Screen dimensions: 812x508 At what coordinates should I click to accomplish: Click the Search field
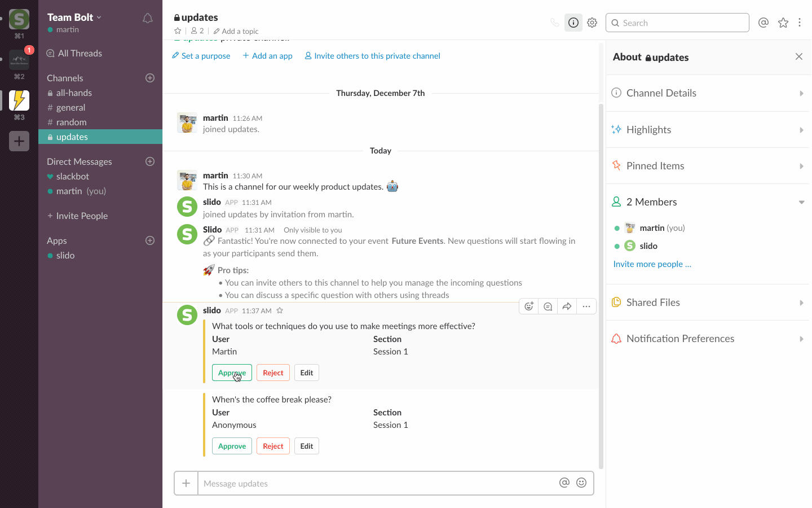point(677,23)
